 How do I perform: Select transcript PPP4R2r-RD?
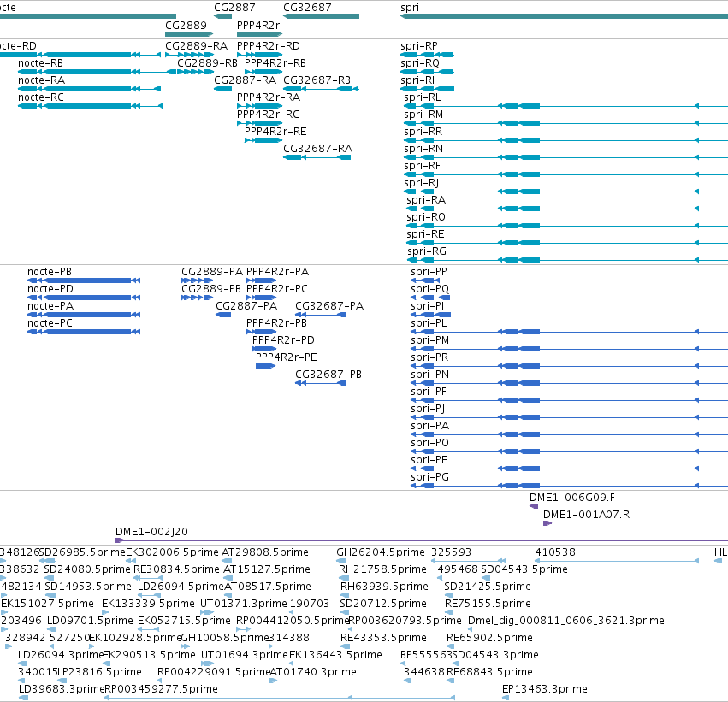[x=269, y=46]
